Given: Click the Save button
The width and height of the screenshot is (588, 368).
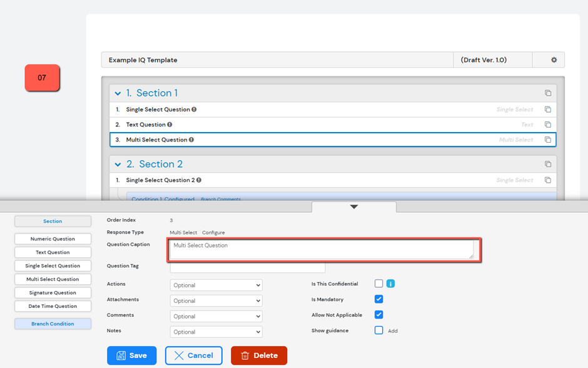Looking at the screenshot, I should [131, 355].
